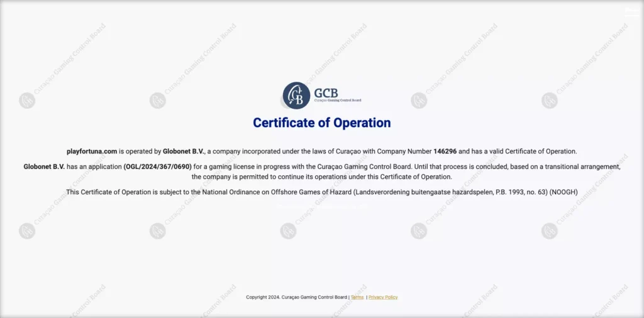
Task: Open the Privacy Policy footer link
Action: tap(383, 297)
